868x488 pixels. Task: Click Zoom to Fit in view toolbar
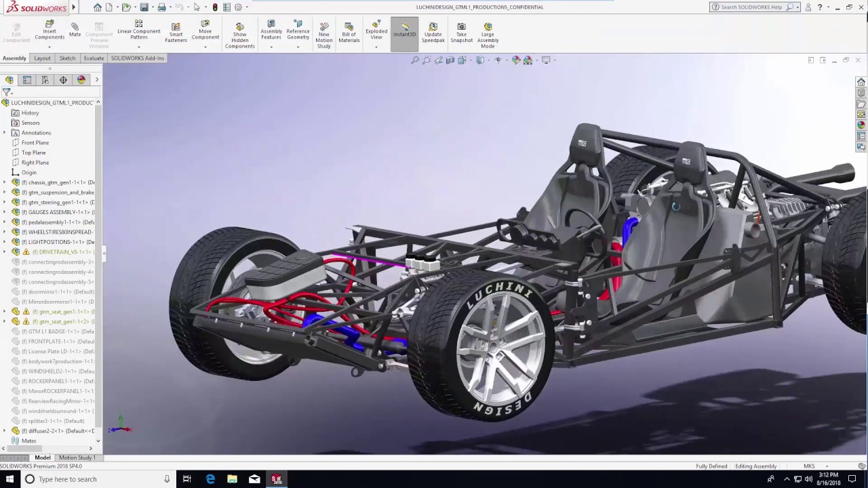pyautogui.click(x=415, y=60)
